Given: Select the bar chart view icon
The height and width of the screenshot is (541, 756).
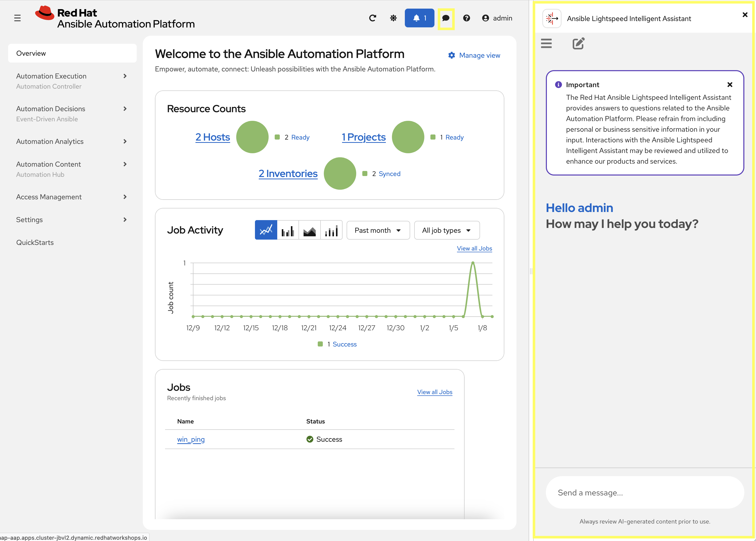Looking at the screenshot, I should pyautogui.click(x=287, y=230).
